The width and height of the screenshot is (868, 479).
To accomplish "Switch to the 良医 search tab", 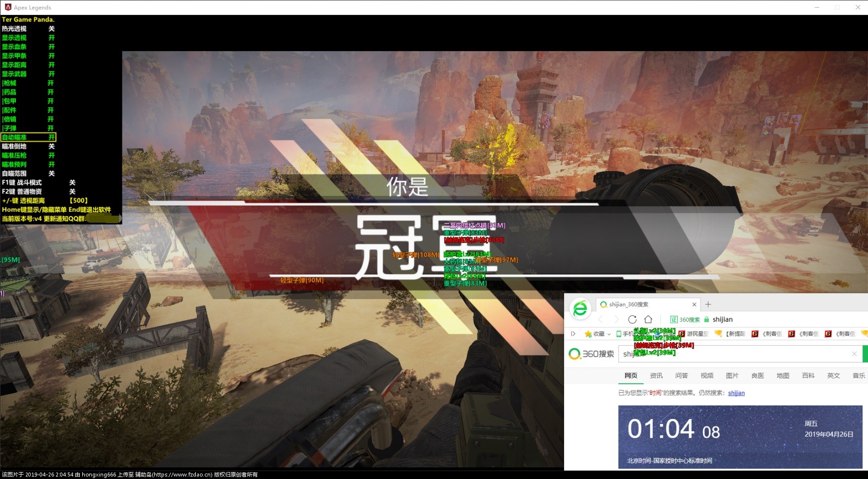I will tap(757, 375).
